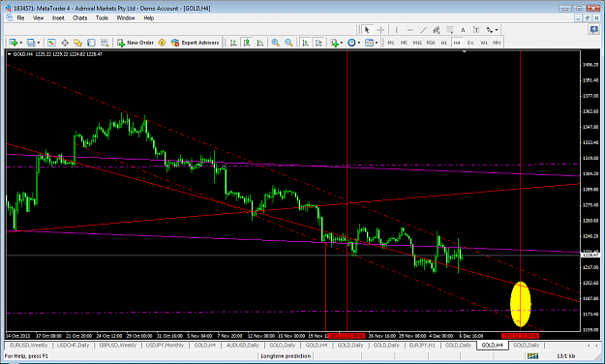
Task: Switch chart to Candlesticks mode
Action: (247, 43)
